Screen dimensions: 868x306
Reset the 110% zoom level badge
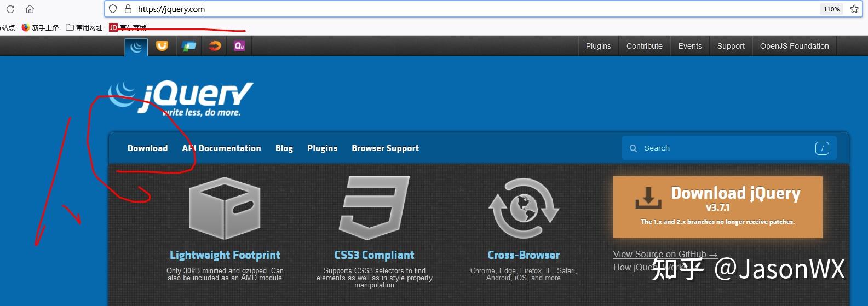click(x=831, y=9)
